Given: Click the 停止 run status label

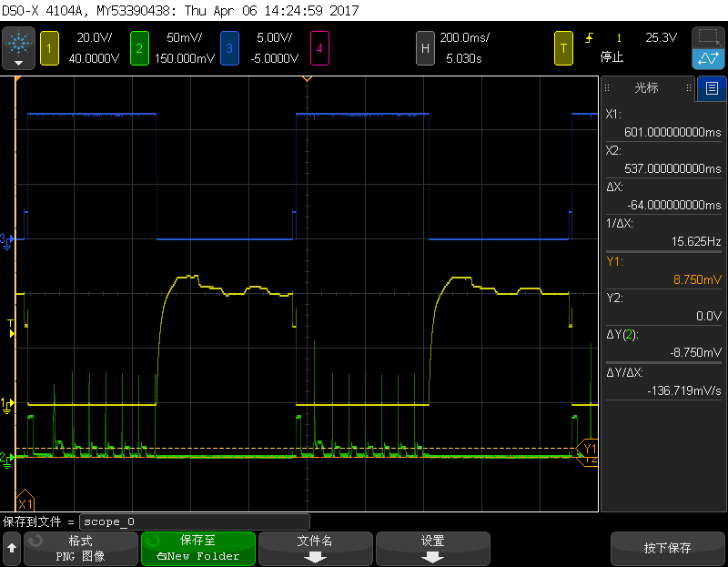Looking at the screenshot, I should coord(612,57).
